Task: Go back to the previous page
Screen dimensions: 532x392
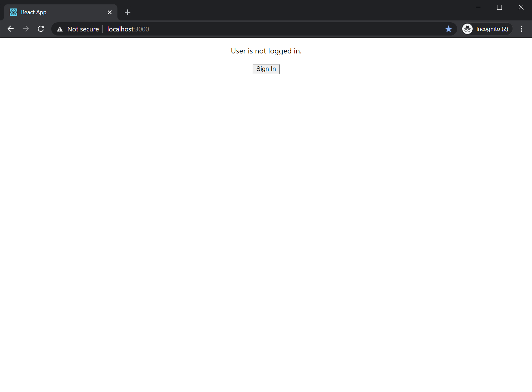Action: (11, 29)
